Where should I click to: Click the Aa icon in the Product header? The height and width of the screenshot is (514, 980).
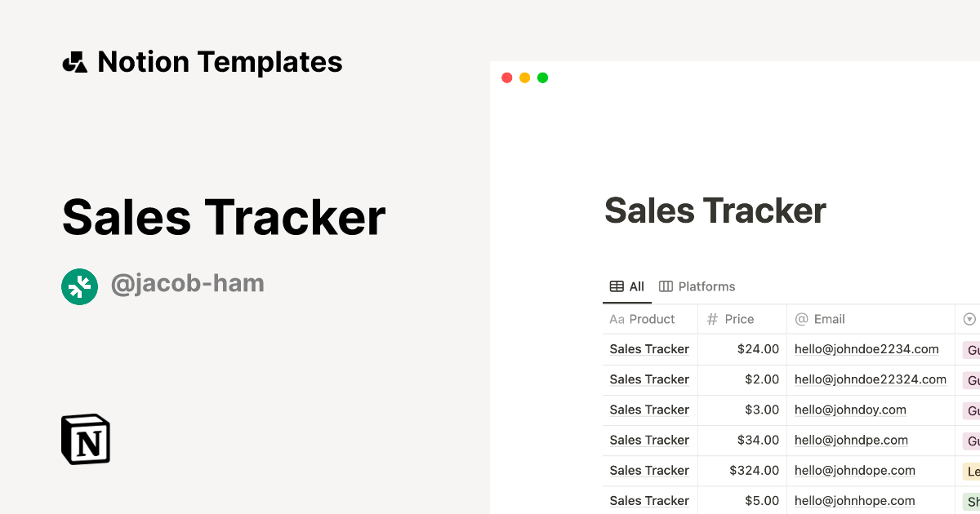(x=617, y=319)
